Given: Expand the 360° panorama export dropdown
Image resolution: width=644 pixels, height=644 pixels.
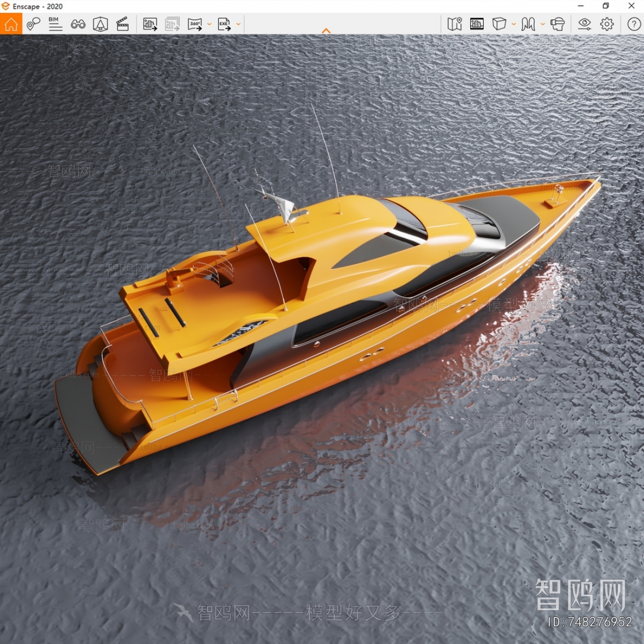Looking at the screenshot, I should pyautogui.click(x=210, y=24).
